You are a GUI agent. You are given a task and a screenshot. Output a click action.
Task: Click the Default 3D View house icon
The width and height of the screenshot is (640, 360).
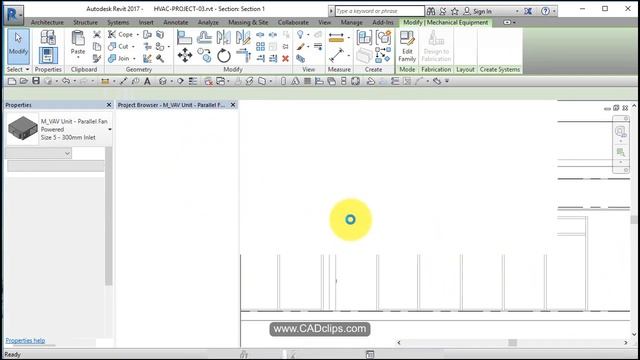click(163, 81)
